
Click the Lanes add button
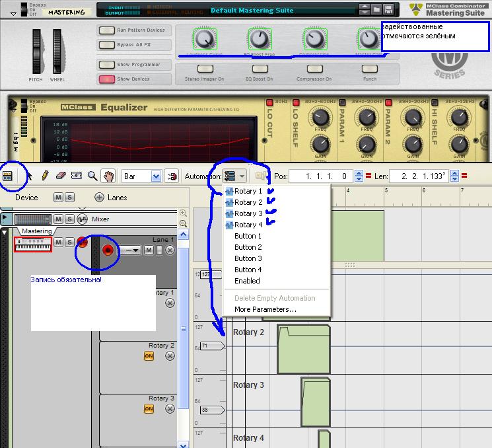point(99,198)
